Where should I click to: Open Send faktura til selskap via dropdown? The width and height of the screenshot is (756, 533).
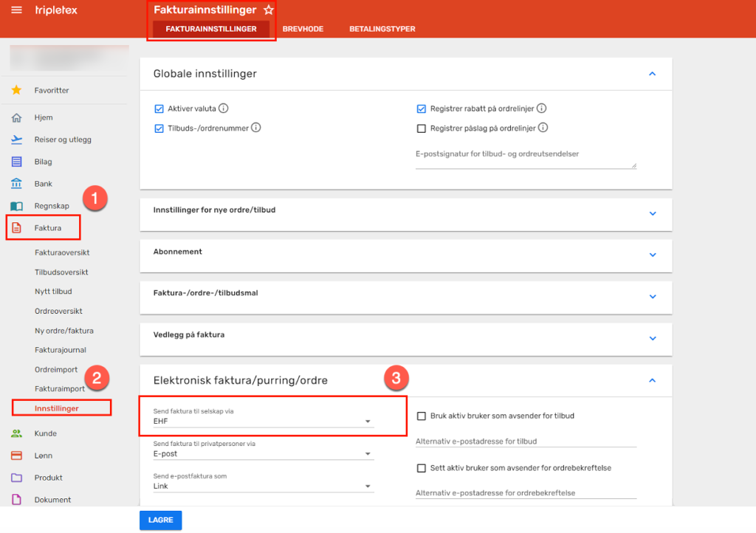[263, 422]
